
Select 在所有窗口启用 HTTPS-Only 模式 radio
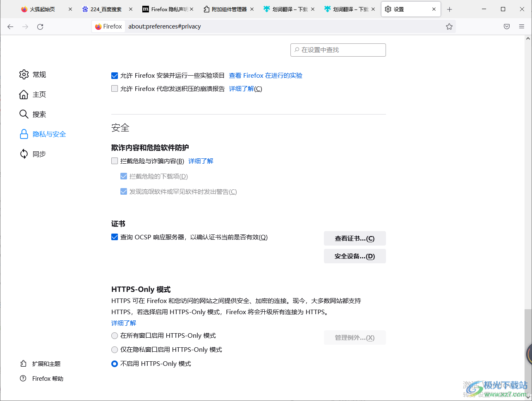pos(115,336)
